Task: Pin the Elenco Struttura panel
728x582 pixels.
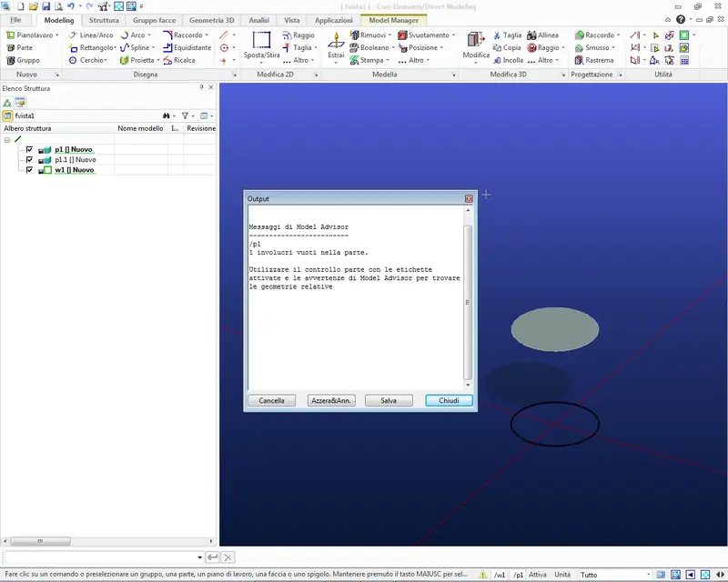Action: tap(201, 87)
